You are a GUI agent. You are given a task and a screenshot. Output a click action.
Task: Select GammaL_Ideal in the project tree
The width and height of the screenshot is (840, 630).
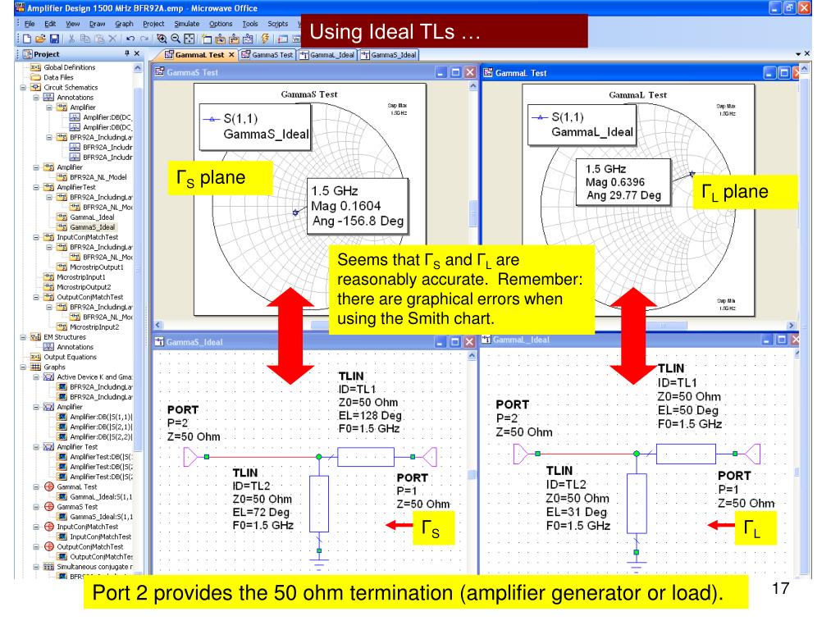(92, 217)
